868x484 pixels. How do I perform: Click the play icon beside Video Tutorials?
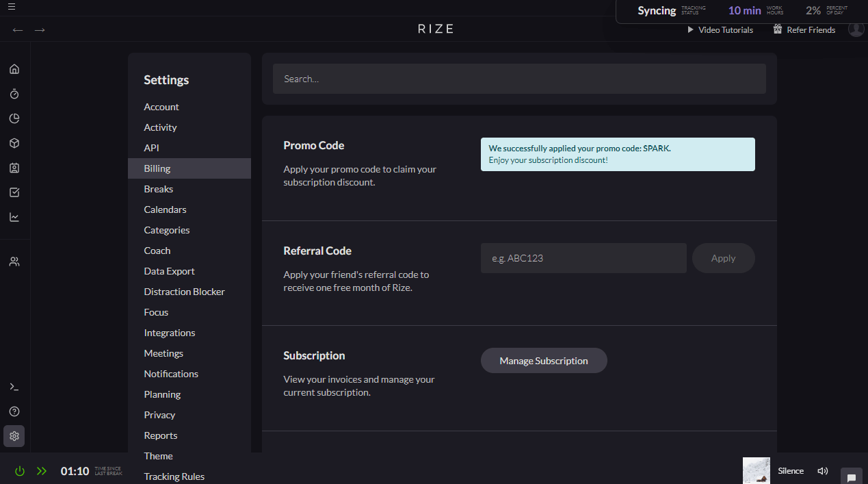click(691, 30)
